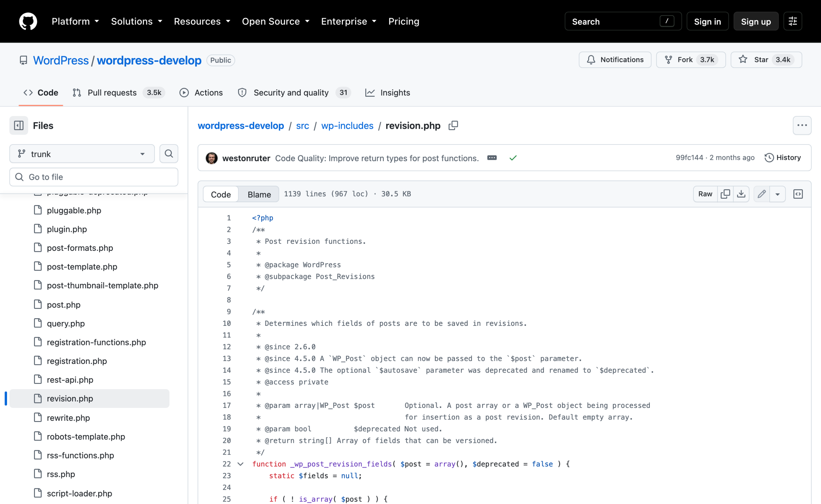
Task: Open the GitHub homepage logo
Action: coord(28,21)
